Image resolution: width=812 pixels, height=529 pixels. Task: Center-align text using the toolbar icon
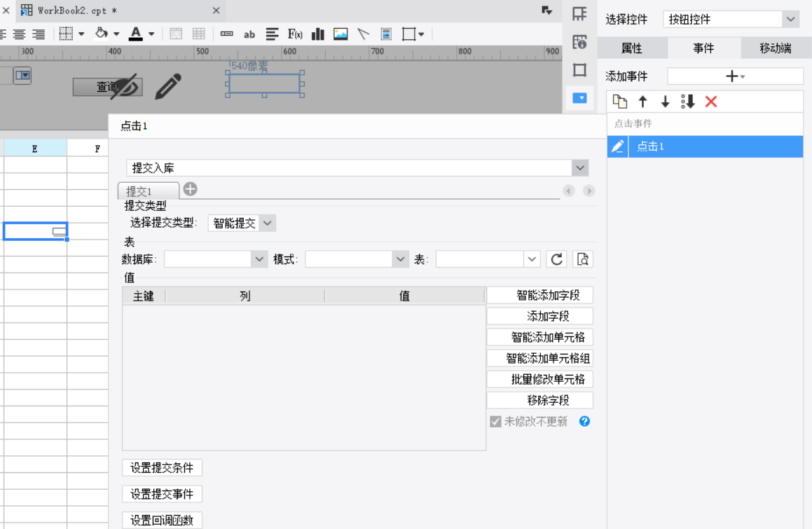tap(19, 34)
